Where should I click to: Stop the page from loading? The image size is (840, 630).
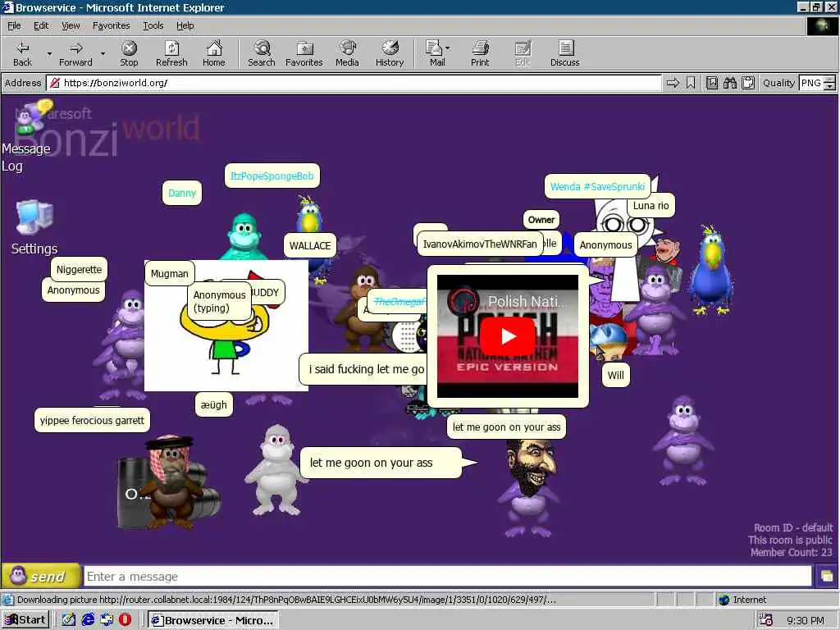[129, 53]
